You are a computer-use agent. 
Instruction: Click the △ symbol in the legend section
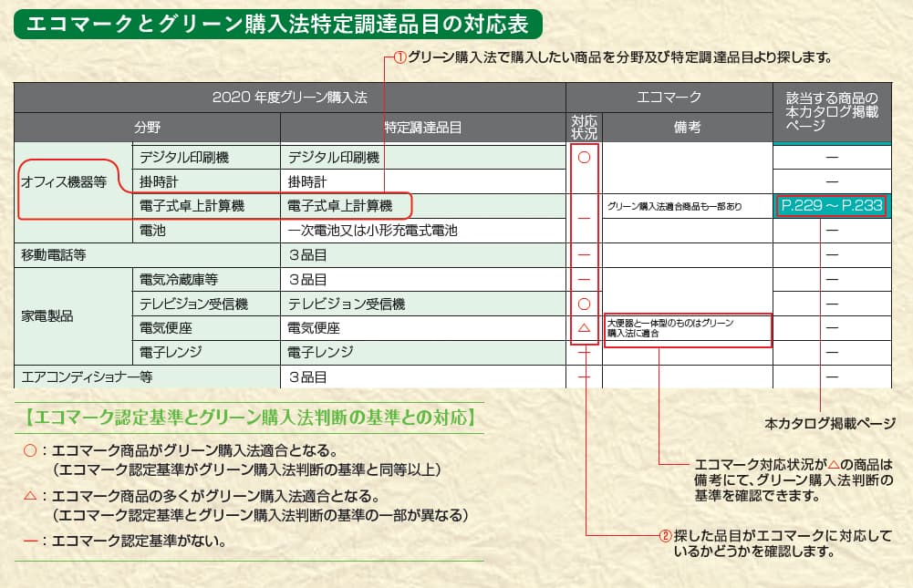pyautogui.click(x=30, y=494)
